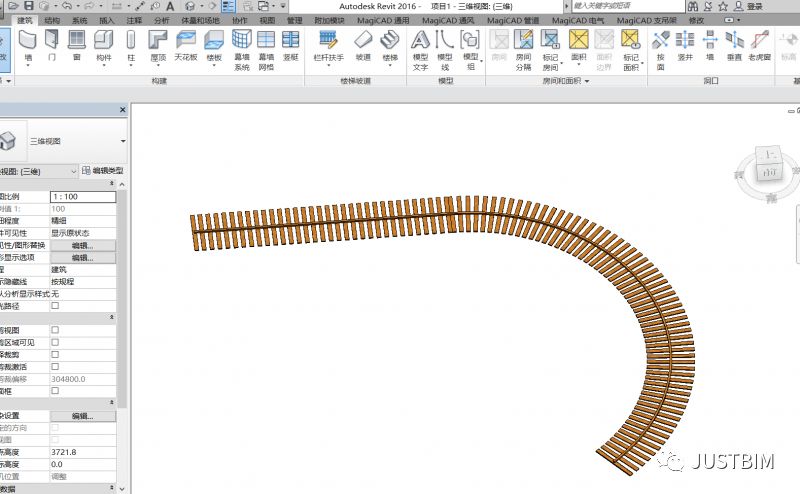Select the By Face (按面) opening tool
800x494 pixels.
[661, 50]
